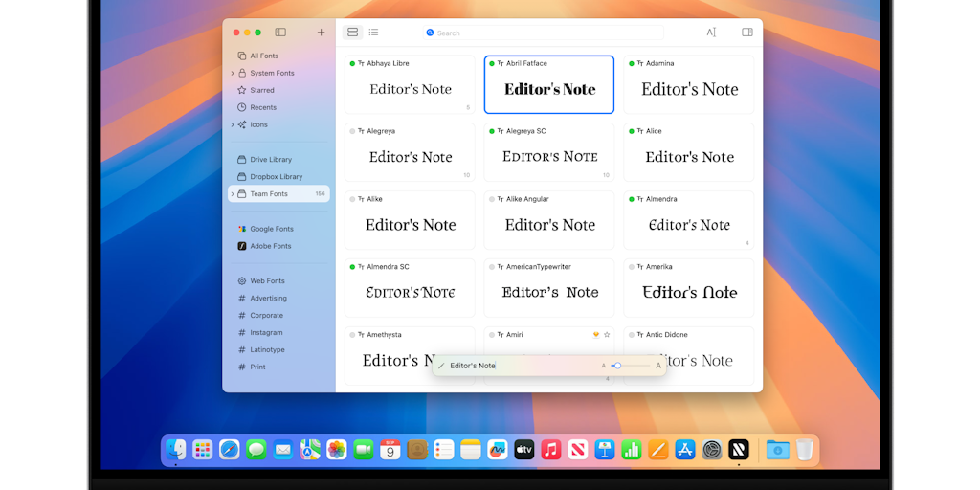Open the Recents collection
Viewport: 980px width, 490px height.
coord(263,107)
